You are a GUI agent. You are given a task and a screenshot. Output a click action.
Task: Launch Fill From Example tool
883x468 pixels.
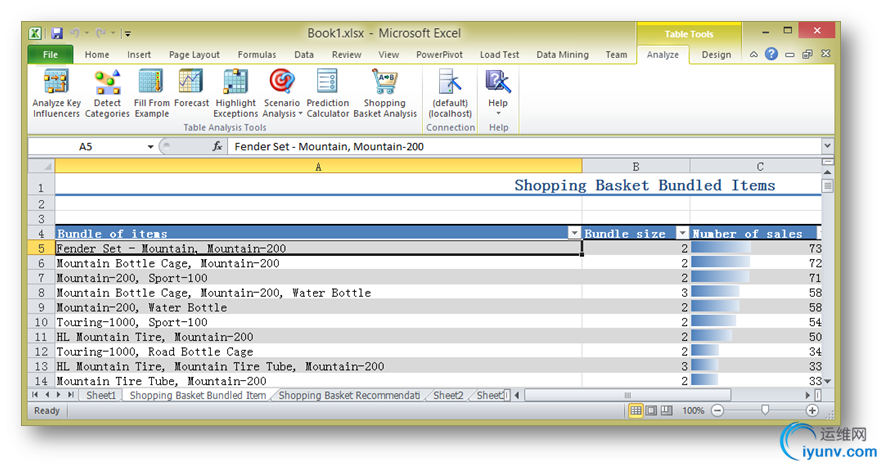[151, 93]
